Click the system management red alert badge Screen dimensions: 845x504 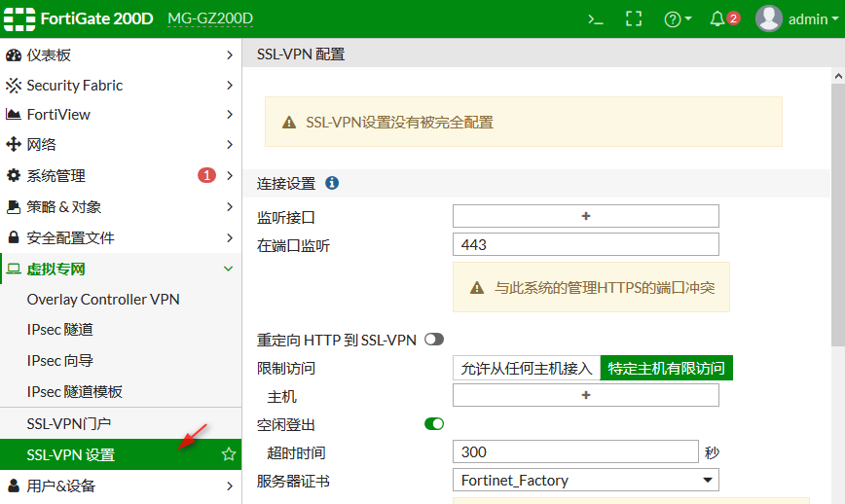[x=206, y=175]
